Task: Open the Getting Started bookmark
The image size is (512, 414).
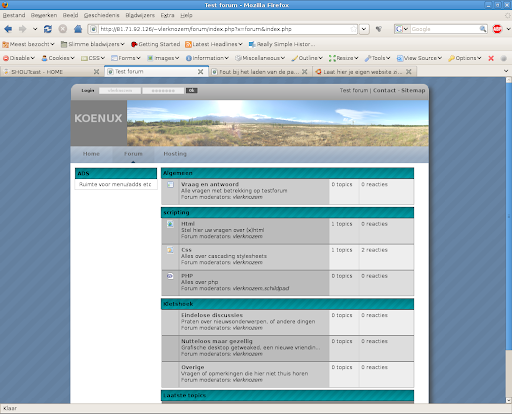Action: [x=156, y=44]
